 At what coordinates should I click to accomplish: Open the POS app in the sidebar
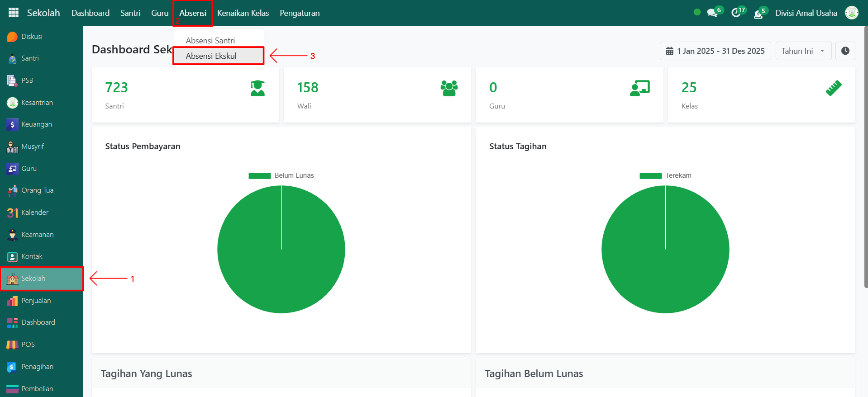click(x=28, y=345)
